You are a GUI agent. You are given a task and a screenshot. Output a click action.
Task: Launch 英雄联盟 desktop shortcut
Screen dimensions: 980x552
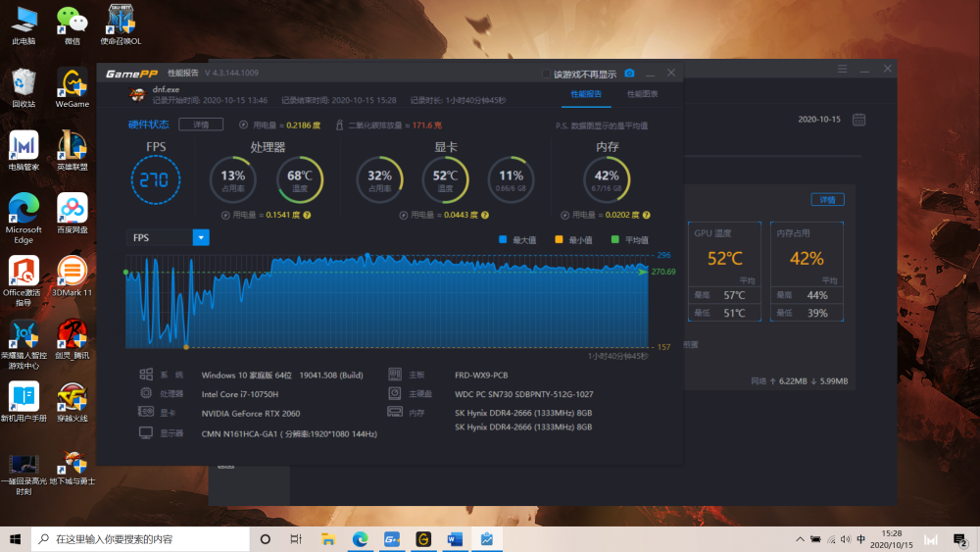72,151
